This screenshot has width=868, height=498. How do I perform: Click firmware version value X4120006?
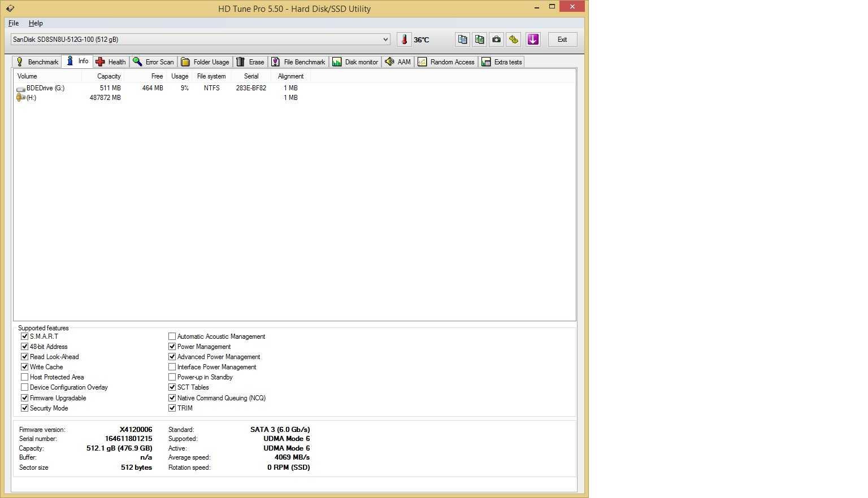pyautogui.click(x=136, y=430)
